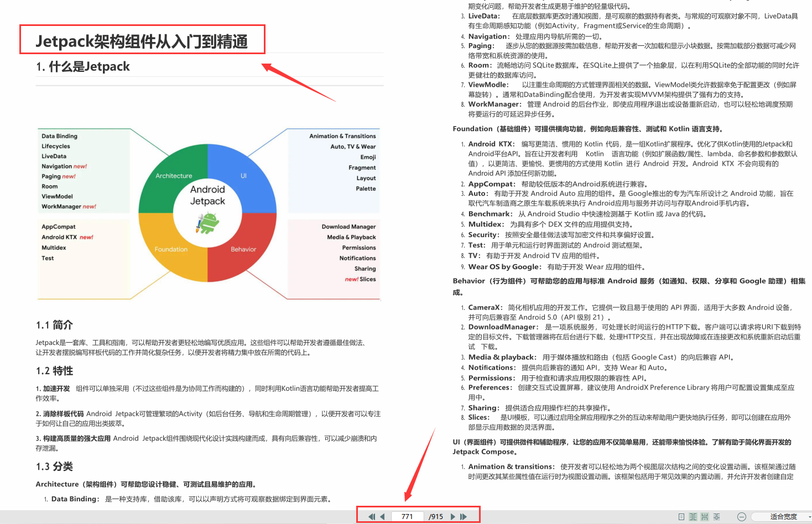Click the heading 1.2 特性

(x=54, y=371)
